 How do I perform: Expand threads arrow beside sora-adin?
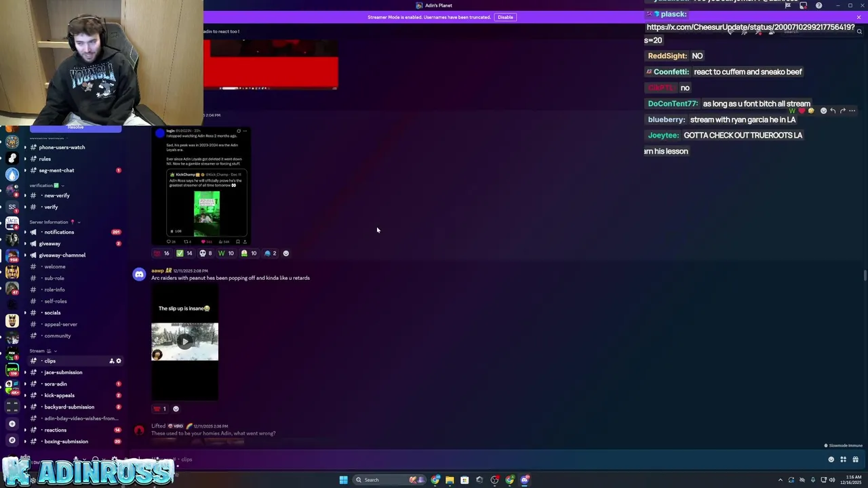point(25,384)
